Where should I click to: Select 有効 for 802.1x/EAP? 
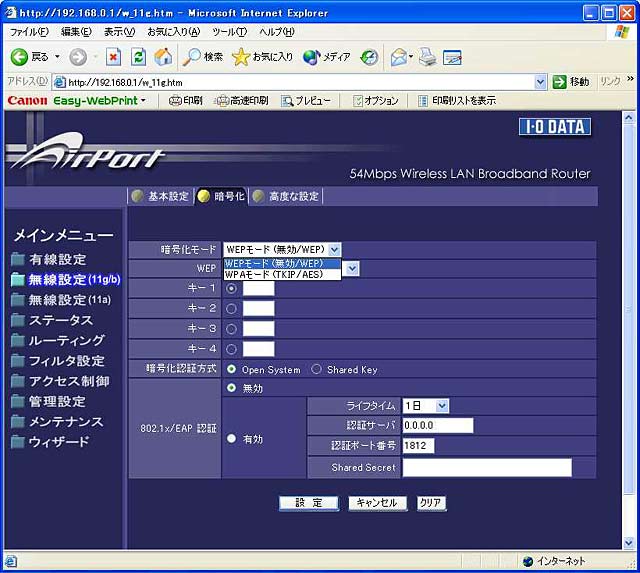[231, 439]
